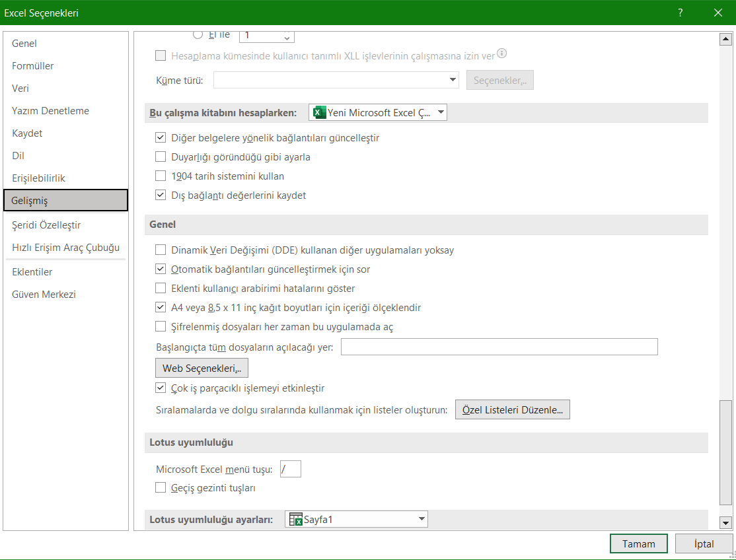Click the El ile number input field
This screenshot has width=736, height=560.
(x=261, y=36)
